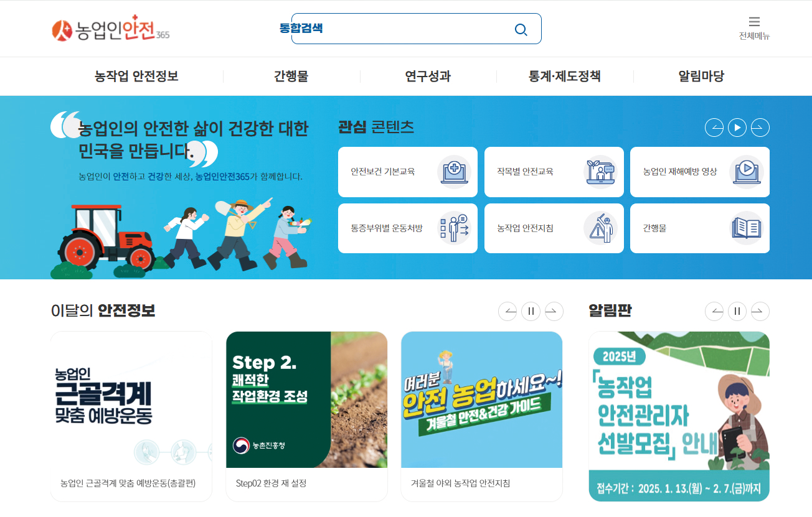Show previous 관심 콘텐츠 slide
The width and height of the screenshot is (812, 517).
pos(714,128)
